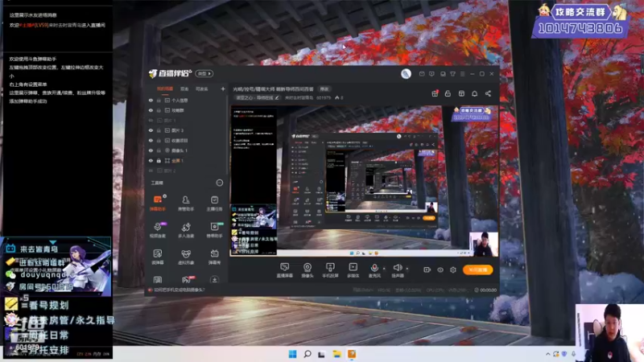Add 直播屏幕 screen capture source
This screenshot has height=362, width=644.
pyautogui.click(x=285, y=270)
